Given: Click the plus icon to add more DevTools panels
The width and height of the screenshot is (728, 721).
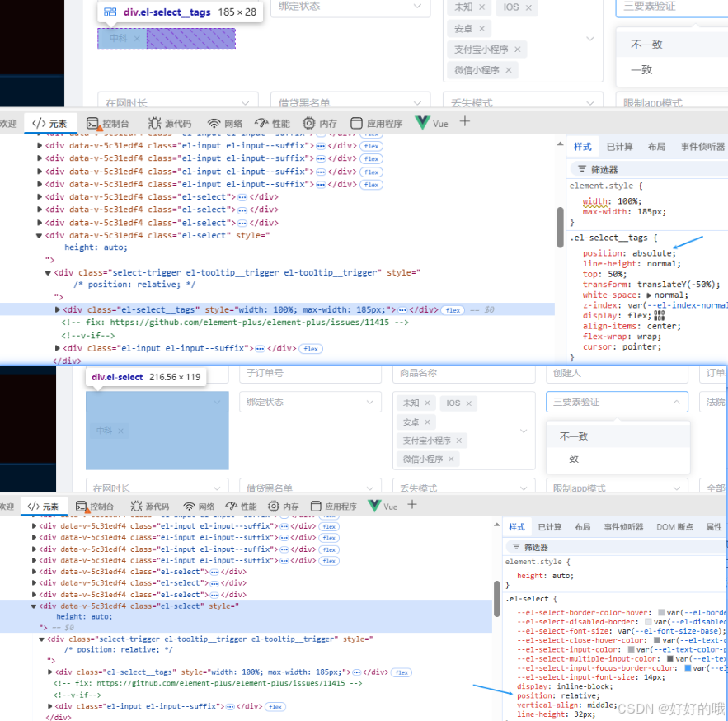Looking at the screenshot, I should [463, 124].
